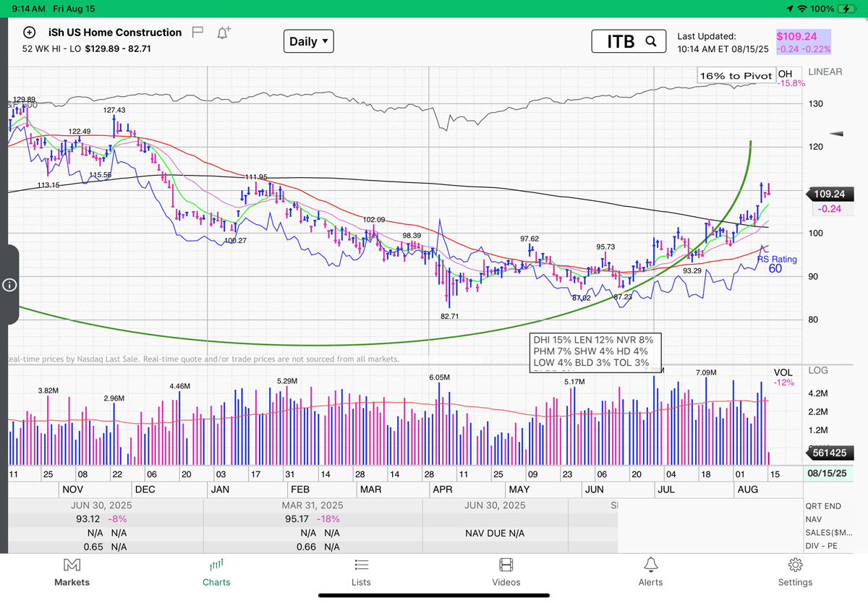Tap the 111.95 price label on the chart
This screenshot has width=868, height=603.
[x=257, y=176]
